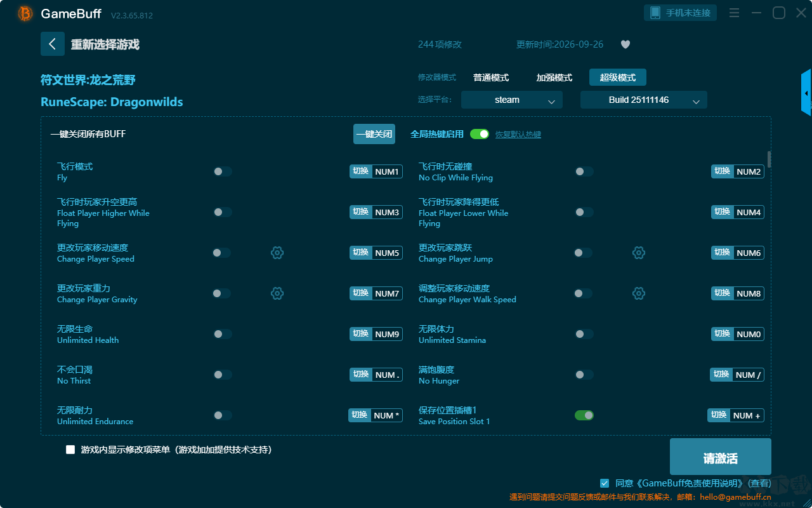Click the back arrow icon

(53, 44)
